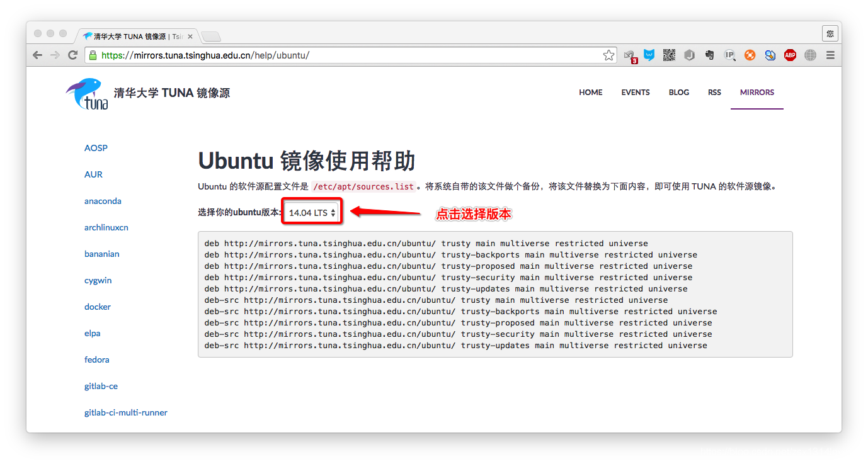Open the bananian link in sidebar
This screenshot has height=464, width=868.
coord(102,254)
